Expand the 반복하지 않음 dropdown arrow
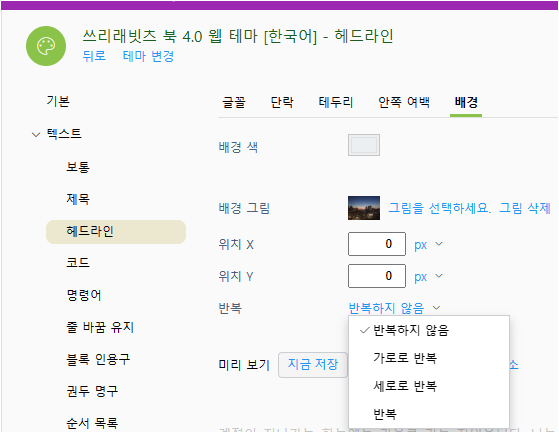 [x=437, y=308]
